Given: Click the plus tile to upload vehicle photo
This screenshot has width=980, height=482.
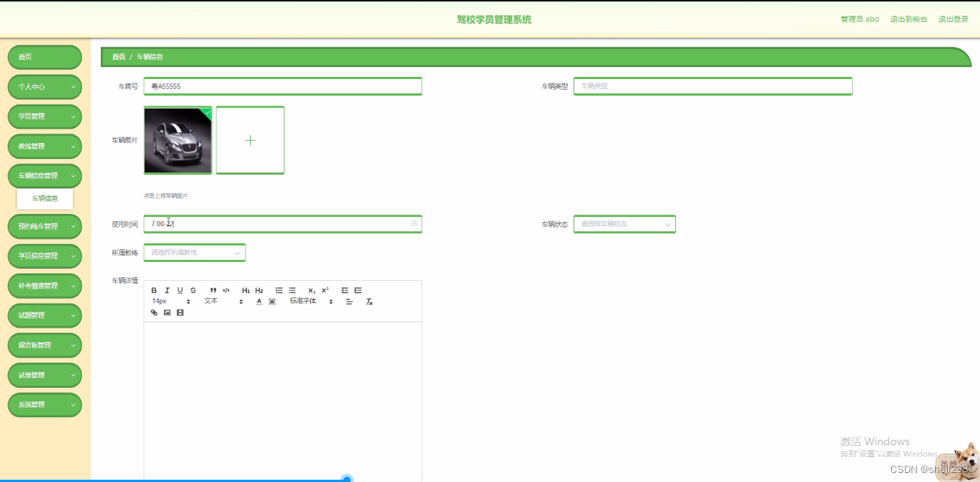Looking at the screenshot, I should (250, 140).
